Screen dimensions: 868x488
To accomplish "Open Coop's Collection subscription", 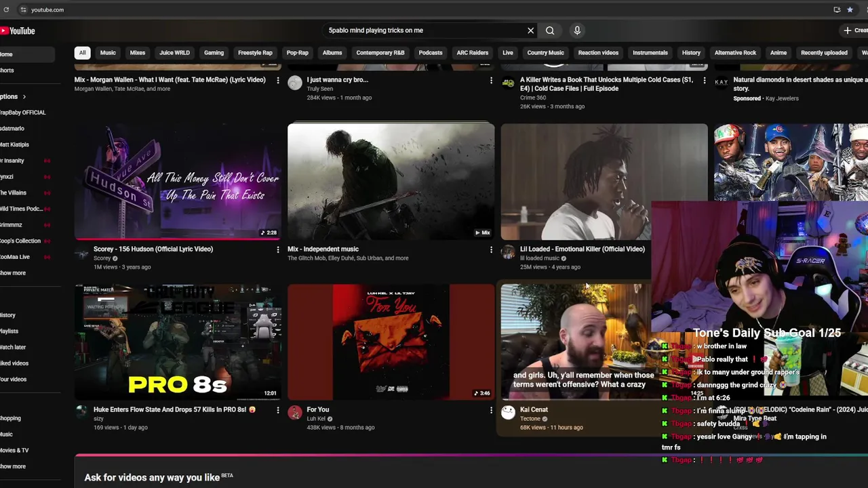I will click(20, 241).
